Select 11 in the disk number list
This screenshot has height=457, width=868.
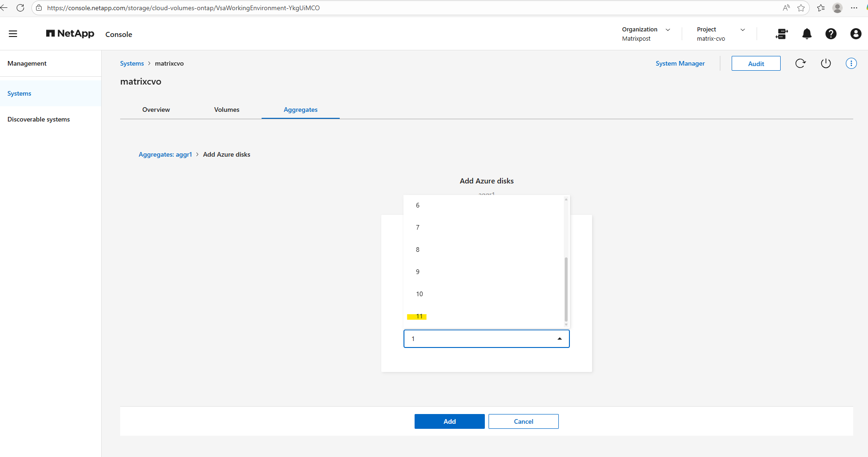pos(419,317)
